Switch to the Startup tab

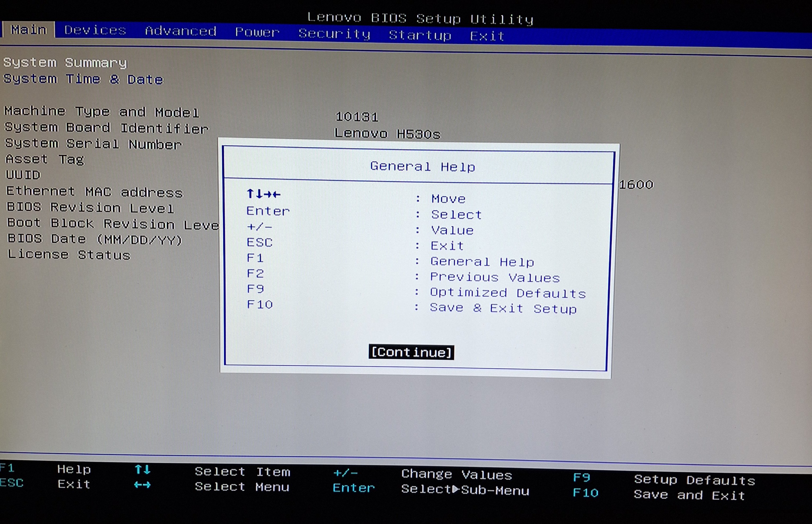(420, 35)
